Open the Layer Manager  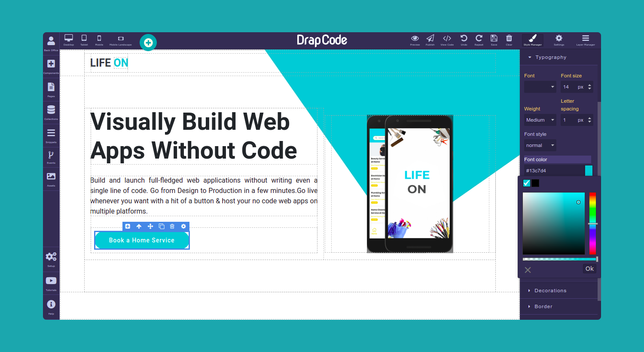(x=586, y=40)
